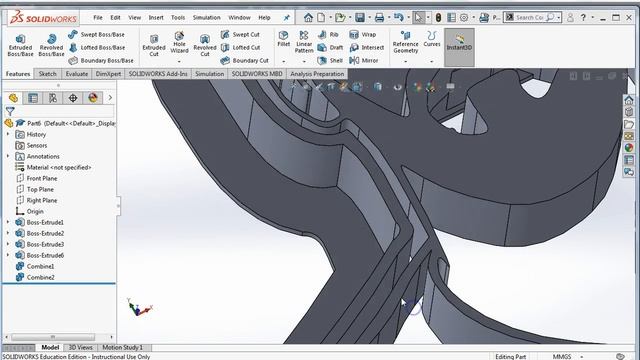
Task: Switch to the Sketch tab
Action: [x=47, y=74]
